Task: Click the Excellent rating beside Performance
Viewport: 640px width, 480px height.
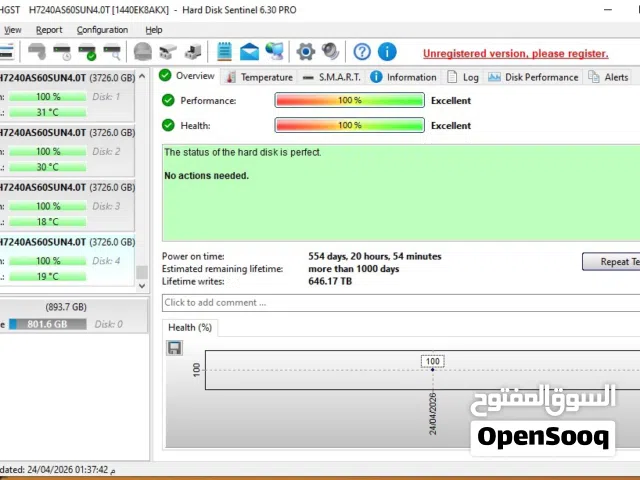Action: pyautogui.click(x=451, y=100)
